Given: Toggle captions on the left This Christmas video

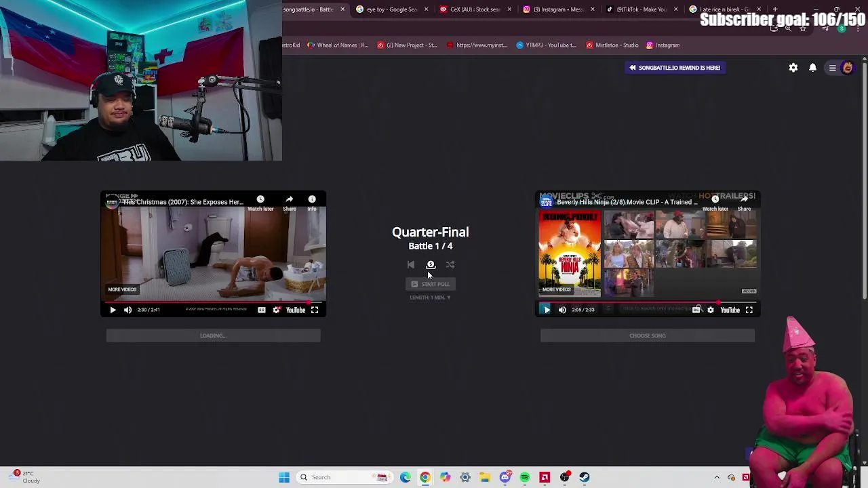Looking at the screenshot, I should [262, 310].
